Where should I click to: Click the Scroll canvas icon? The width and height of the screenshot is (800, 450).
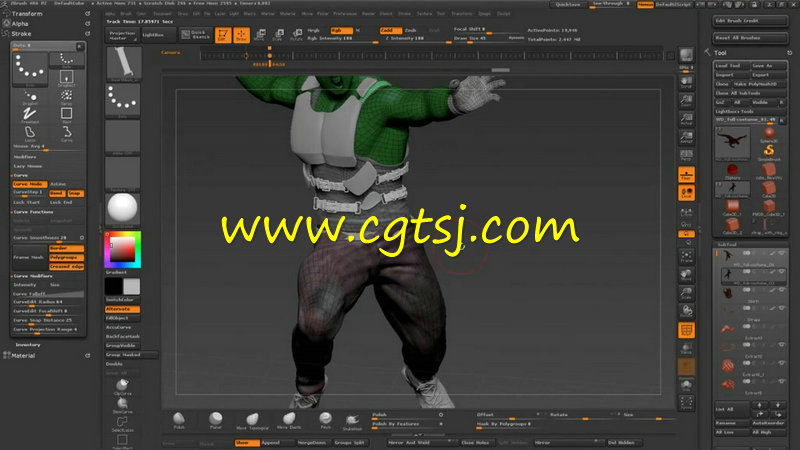[686, 83]
